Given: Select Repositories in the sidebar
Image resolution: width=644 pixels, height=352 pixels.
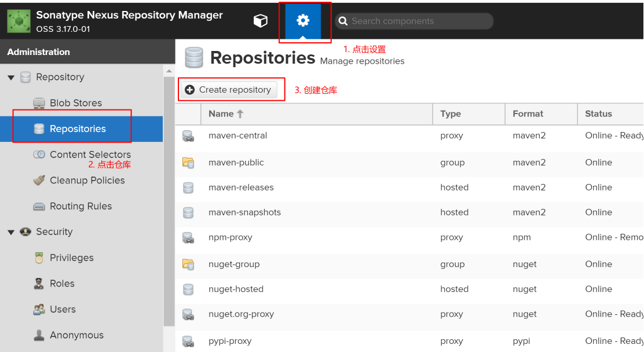Looking at the screenshot, I should (81, 129).
